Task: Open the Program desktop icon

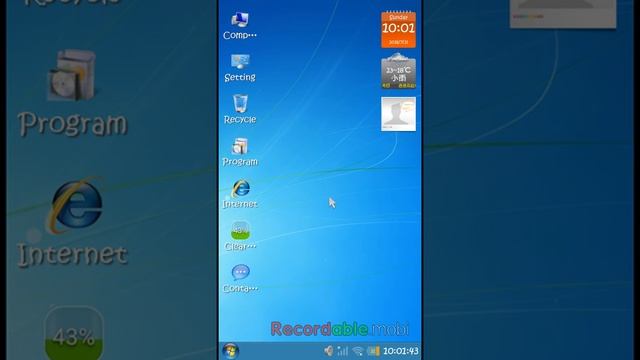Action: (240, 152)
